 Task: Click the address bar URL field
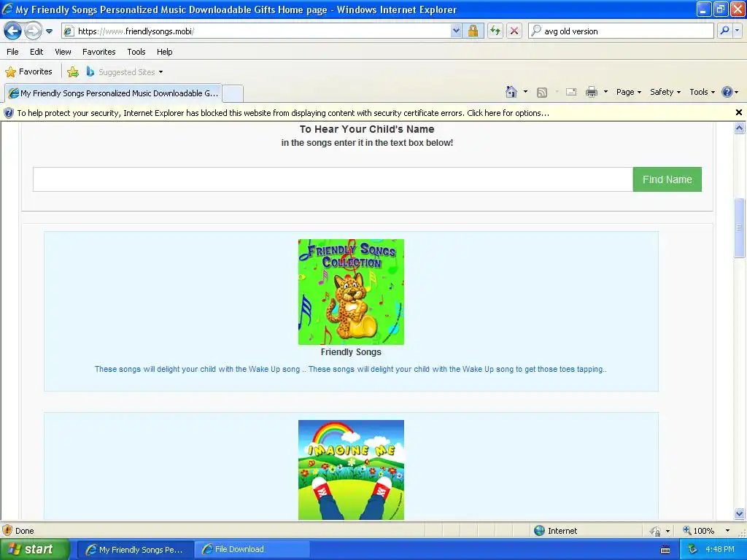click(x=258, y=31)
